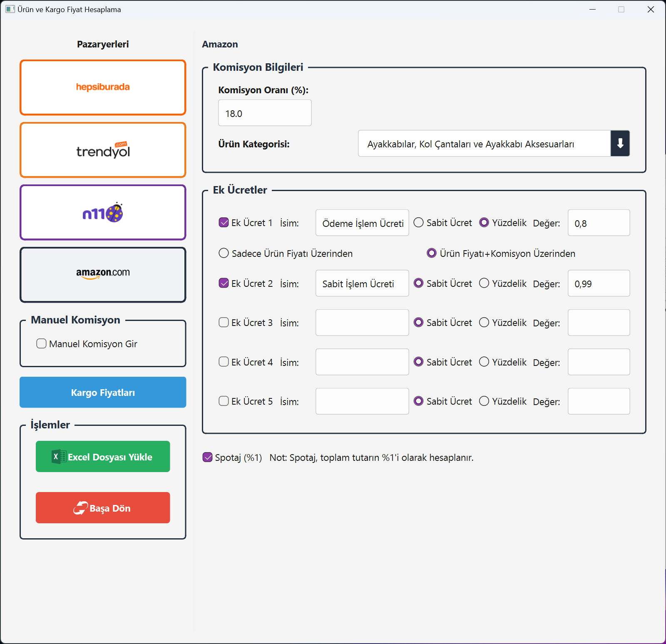
Task: Click the Ek Ücret 1 İsim field
Action: (x=362, y=223)
